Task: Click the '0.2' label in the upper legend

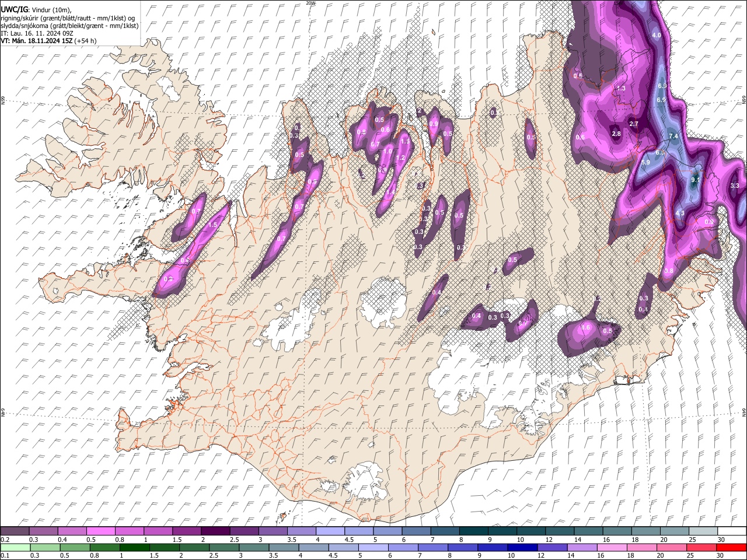Action: 5,540
